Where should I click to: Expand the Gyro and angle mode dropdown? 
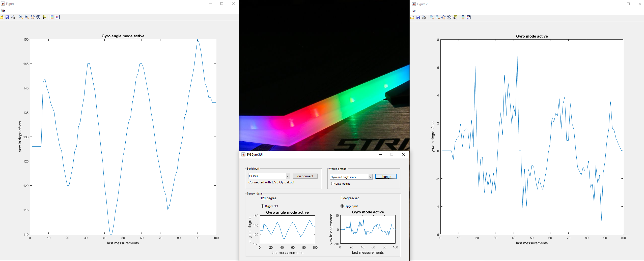370,177
